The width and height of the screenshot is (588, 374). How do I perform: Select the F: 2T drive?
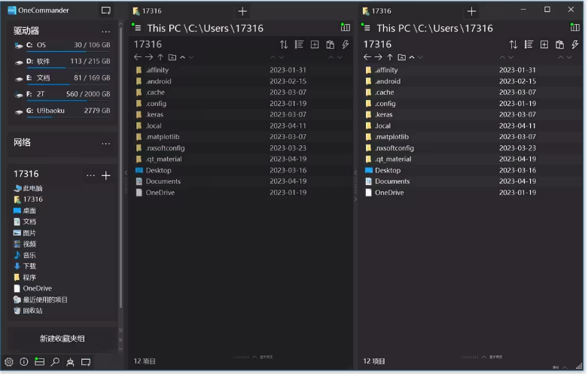pos(62,94)
